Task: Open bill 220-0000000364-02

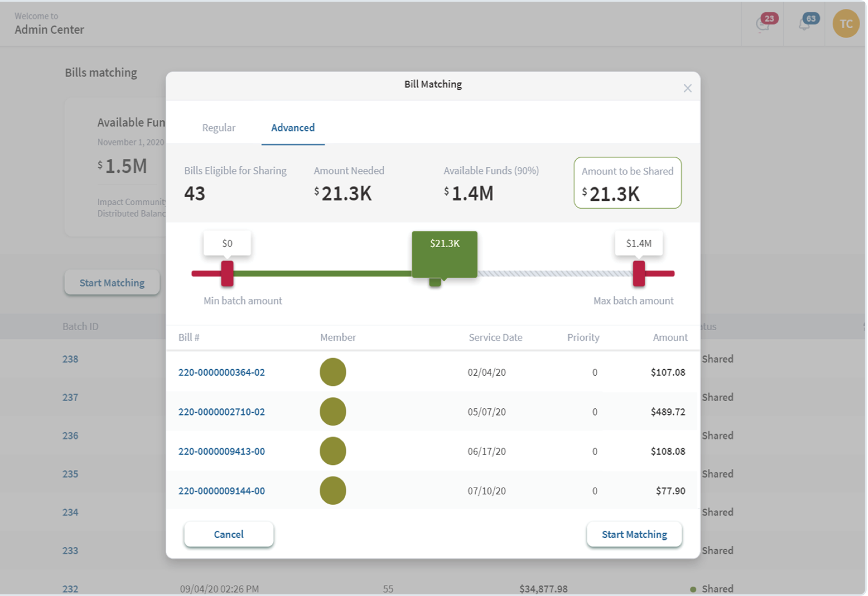Action: (221, 373)
